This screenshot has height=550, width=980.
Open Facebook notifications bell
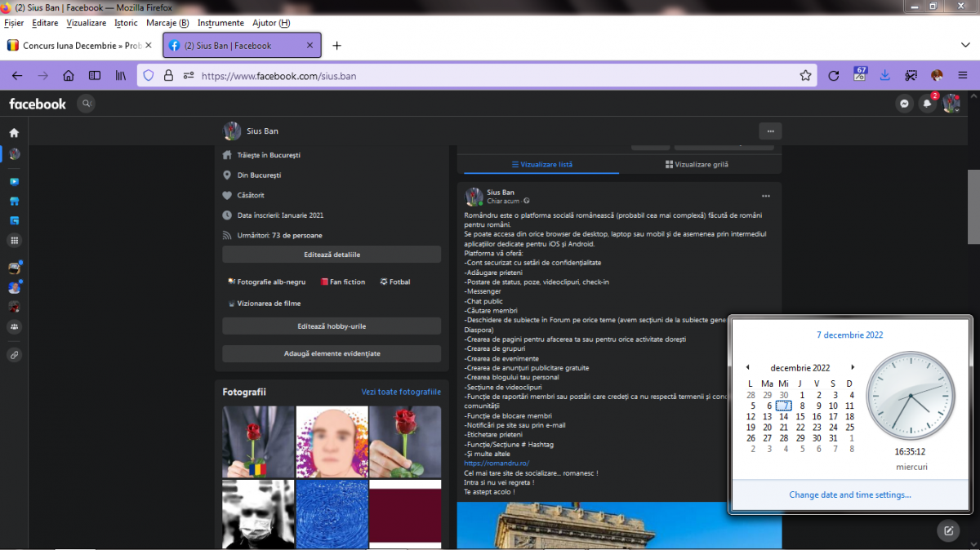[x=927, y=104]
